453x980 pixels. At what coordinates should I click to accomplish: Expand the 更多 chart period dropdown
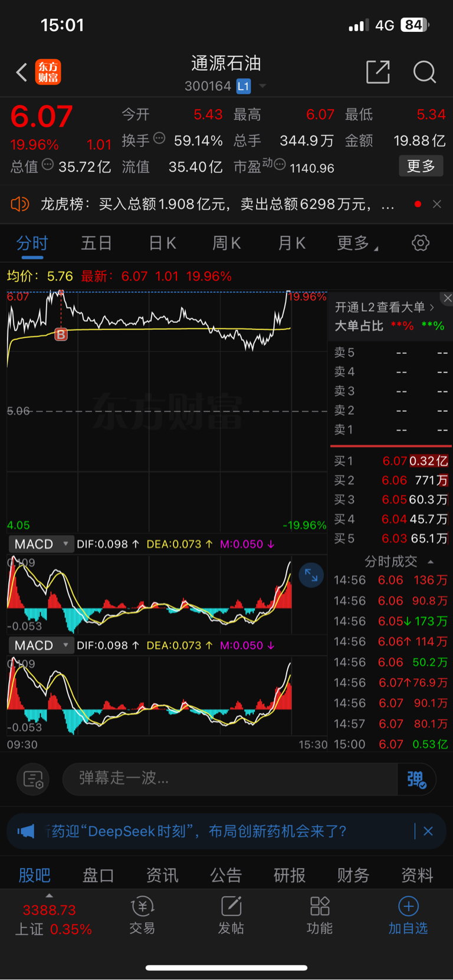pyautogui.click(x=357, y=243)
